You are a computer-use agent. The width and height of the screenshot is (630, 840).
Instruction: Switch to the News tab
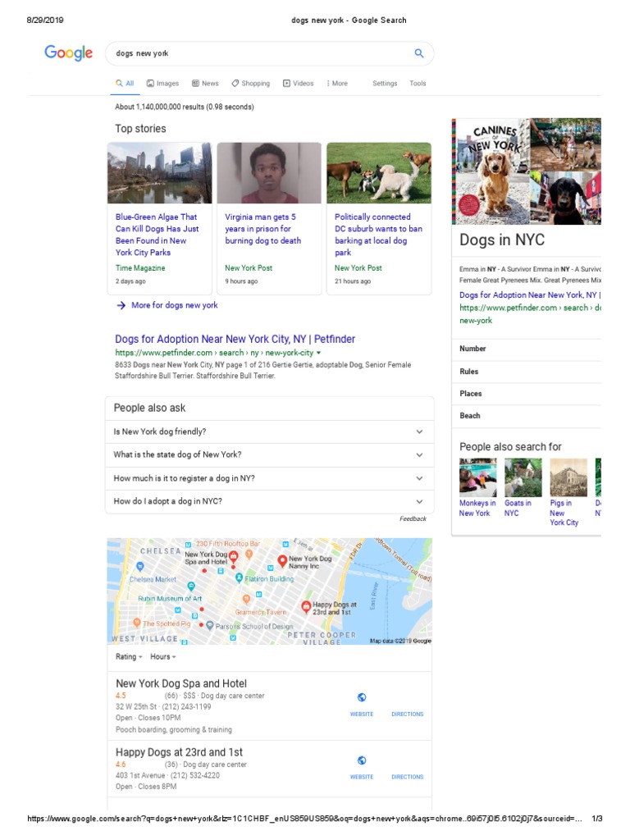tap(205, 83)
